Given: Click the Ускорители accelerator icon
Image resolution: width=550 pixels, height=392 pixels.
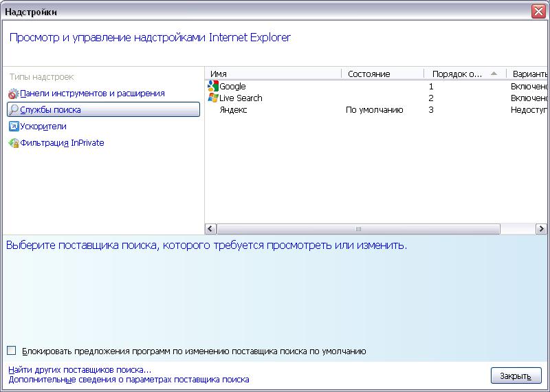Looking at the screenshot, I should tap(14, 127).
